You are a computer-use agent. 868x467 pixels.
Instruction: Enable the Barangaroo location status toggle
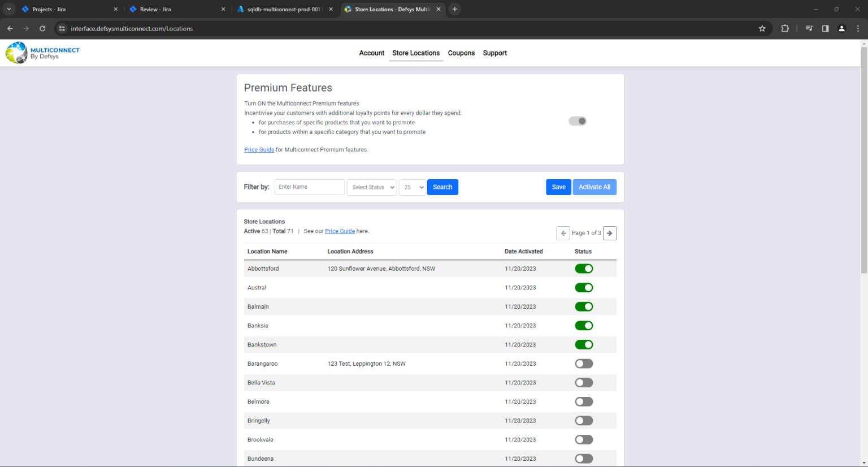click(584, 363)
